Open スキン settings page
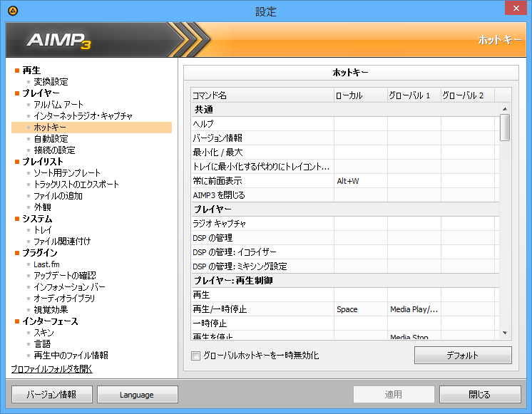 coord(44,333)
